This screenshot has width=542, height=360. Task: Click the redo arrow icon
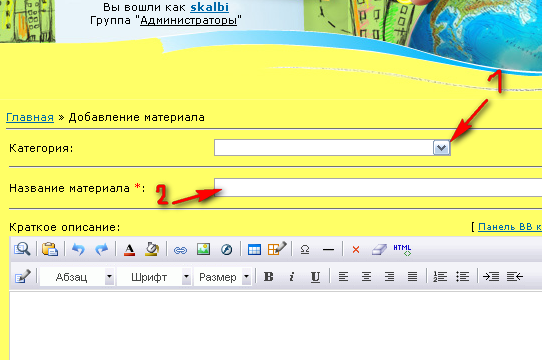(102, 249)
